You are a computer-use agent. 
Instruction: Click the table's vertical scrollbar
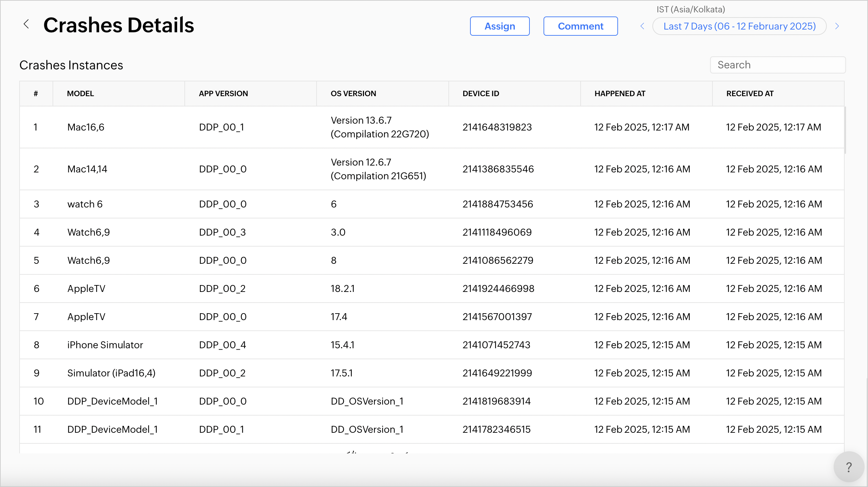pos(845,131)
